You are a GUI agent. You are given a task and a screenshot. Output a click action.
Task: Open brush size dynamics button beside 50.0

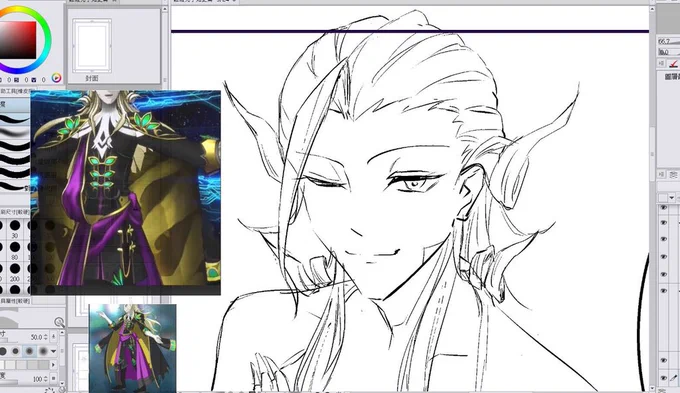coord(53,337)
